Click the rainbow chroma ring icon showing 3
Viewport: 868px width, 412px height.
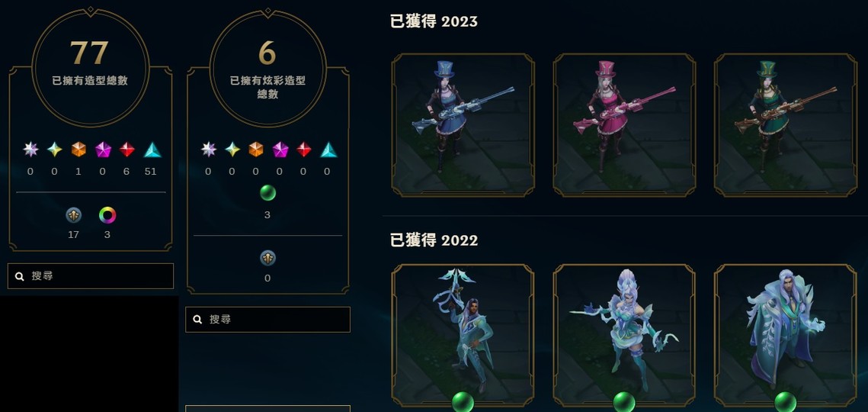(x=107, y=215)
